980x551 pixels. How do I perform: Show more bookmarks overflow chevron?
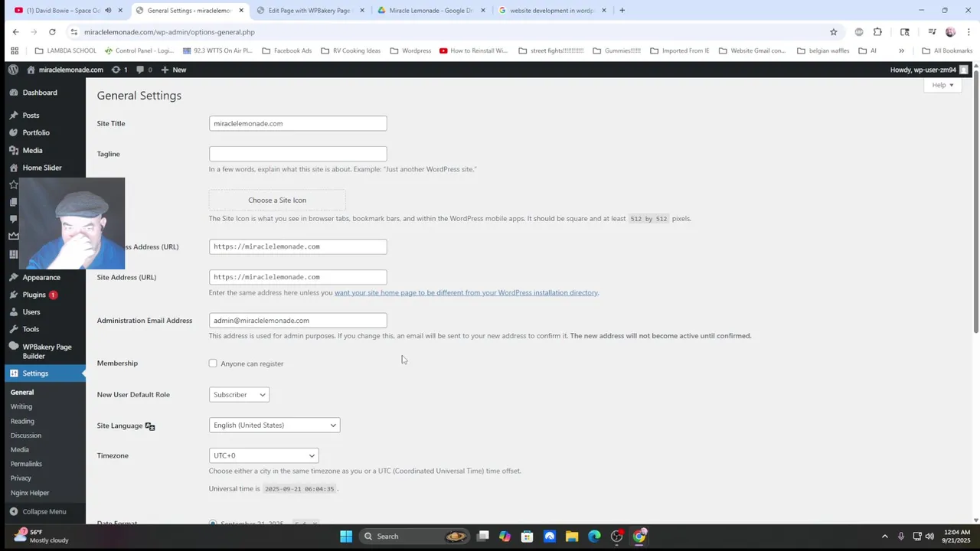(x=901, y=51)
